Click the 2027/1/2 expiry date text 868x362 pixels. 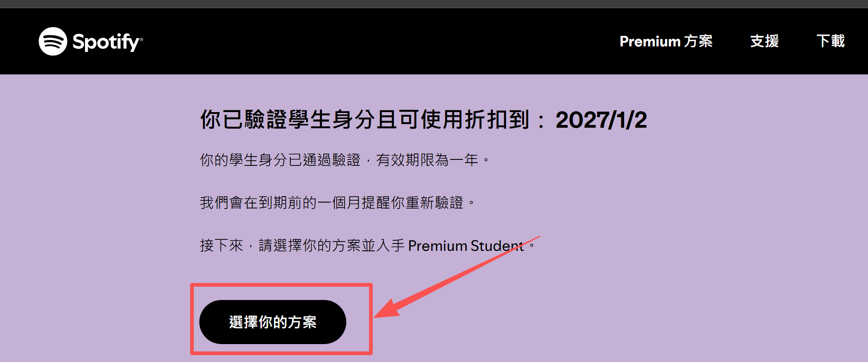pos(601,120)
